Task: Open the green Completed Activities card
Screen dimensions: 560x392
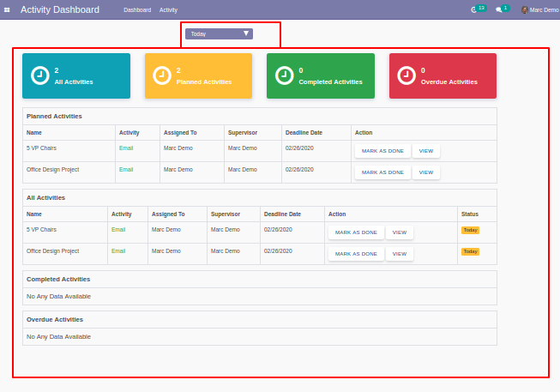Action: click(x=321, y=75)
